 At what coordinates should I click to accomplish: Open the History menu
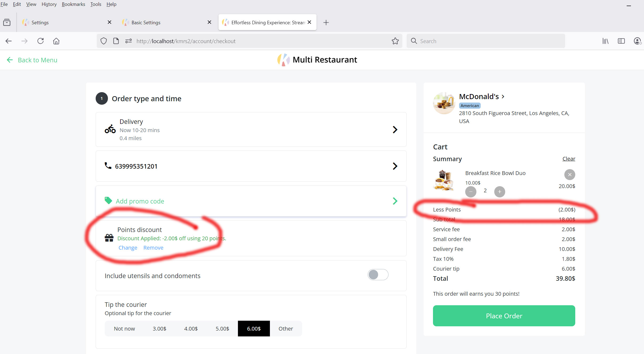click(49, 4)
